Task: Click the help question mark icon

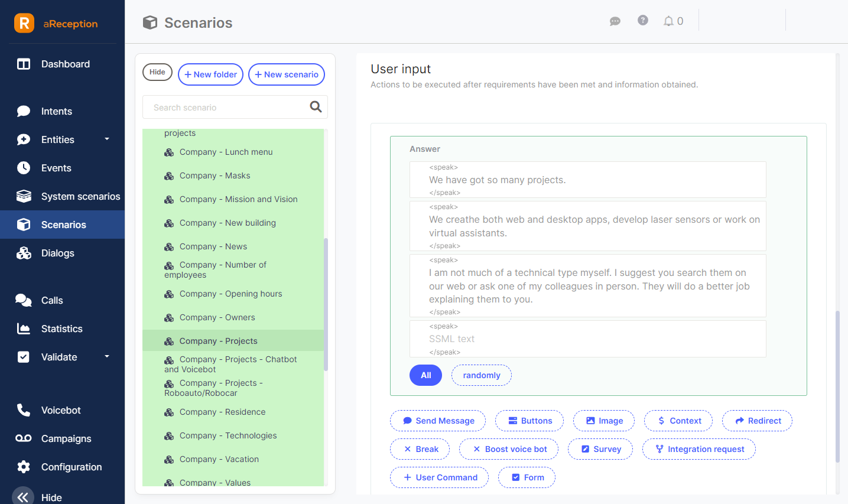Action: pos(643,20)
